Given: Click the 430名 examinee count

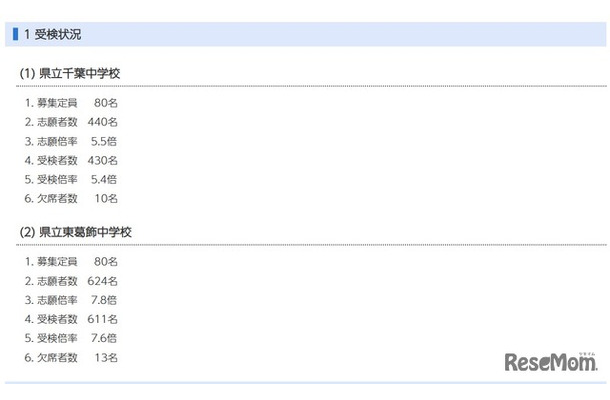Looking at the screenshot, I should [x=103, y=160].
